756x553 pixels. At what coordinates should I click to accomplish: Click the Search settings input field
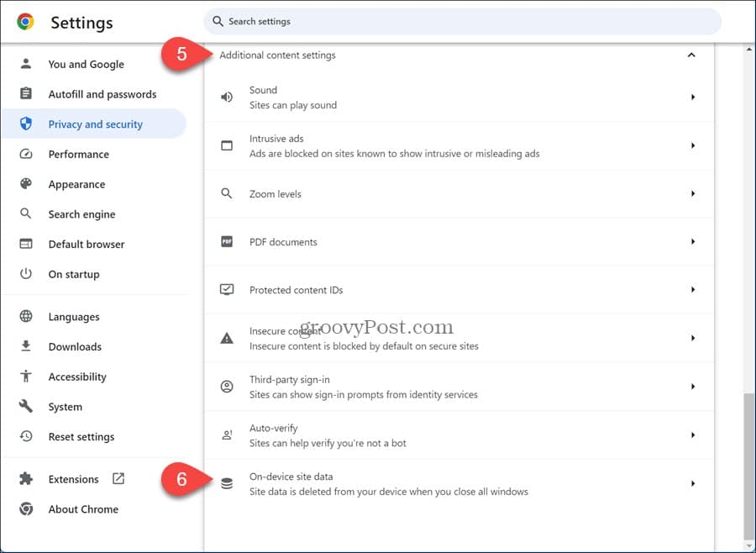point(462,21)
